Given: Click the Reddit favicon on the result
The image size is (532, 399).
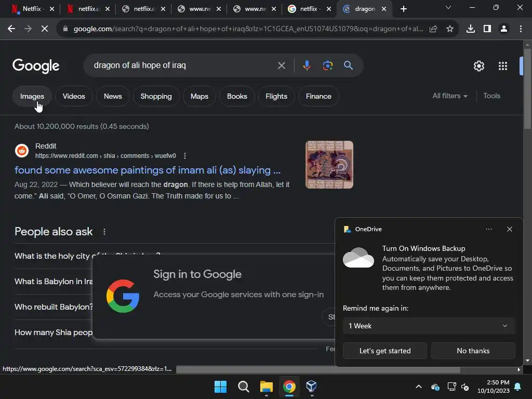Looking at the screenshot, I should coord(22,151).
